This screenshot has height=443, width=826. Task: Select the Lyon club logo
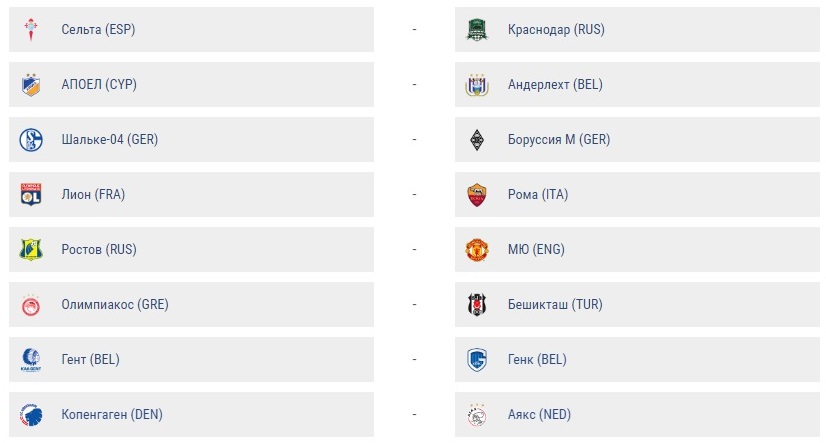click(x=31, y=195)
